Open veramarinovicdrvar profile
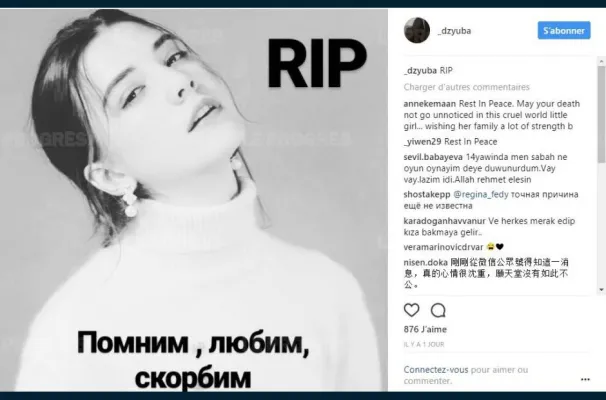606x400 pixels. 443,247
